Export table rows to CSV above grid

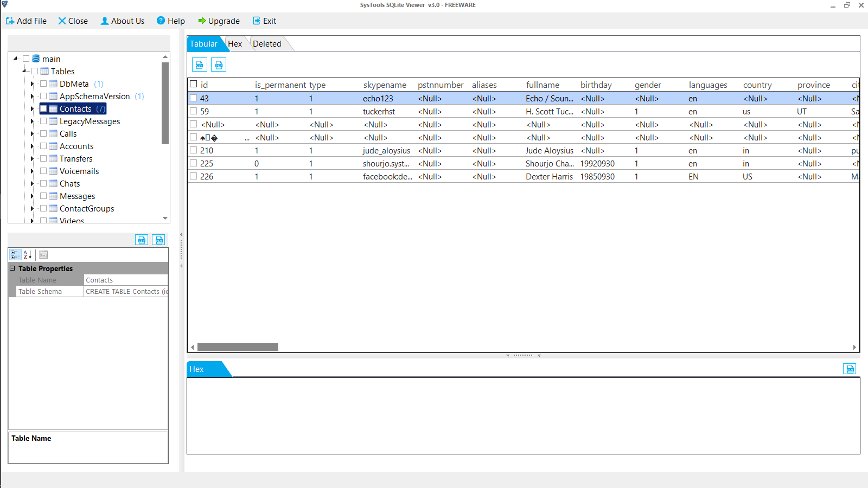200,65
